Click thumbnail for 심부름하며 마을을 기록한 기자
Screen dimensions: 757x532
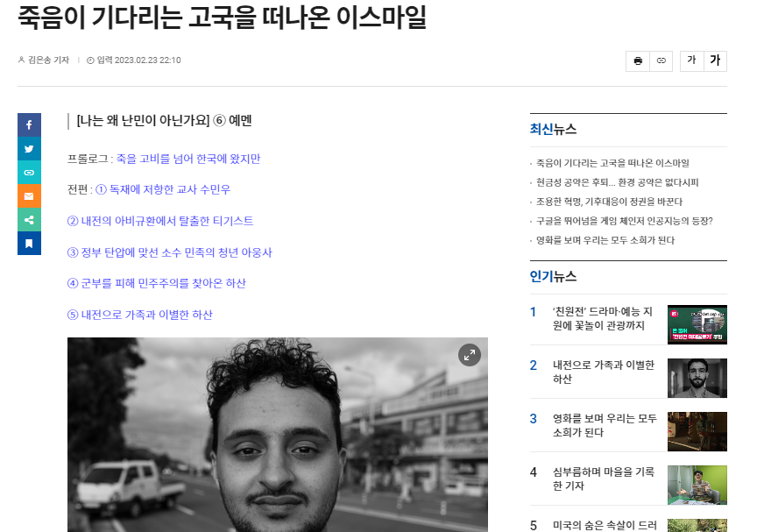coord(697,486)
